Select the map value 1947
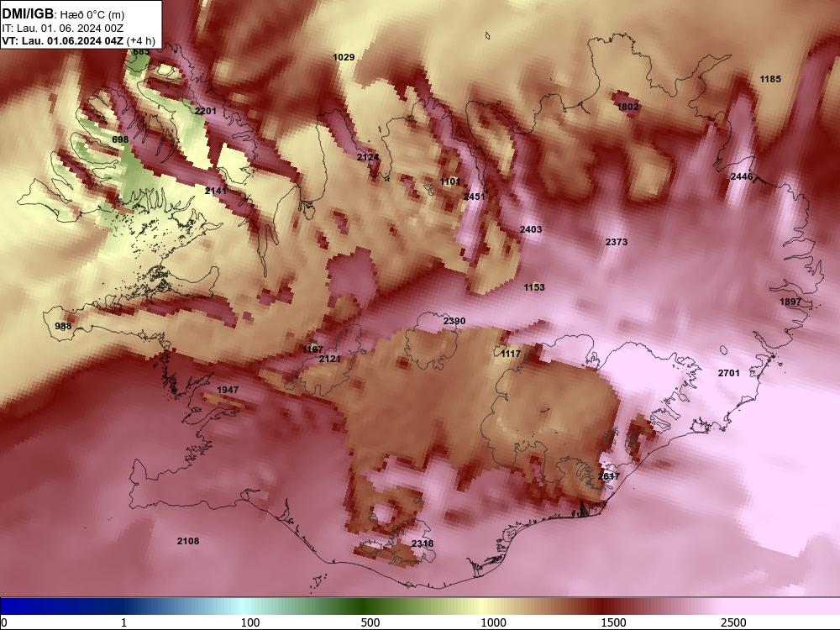 [x=228, y=390]
